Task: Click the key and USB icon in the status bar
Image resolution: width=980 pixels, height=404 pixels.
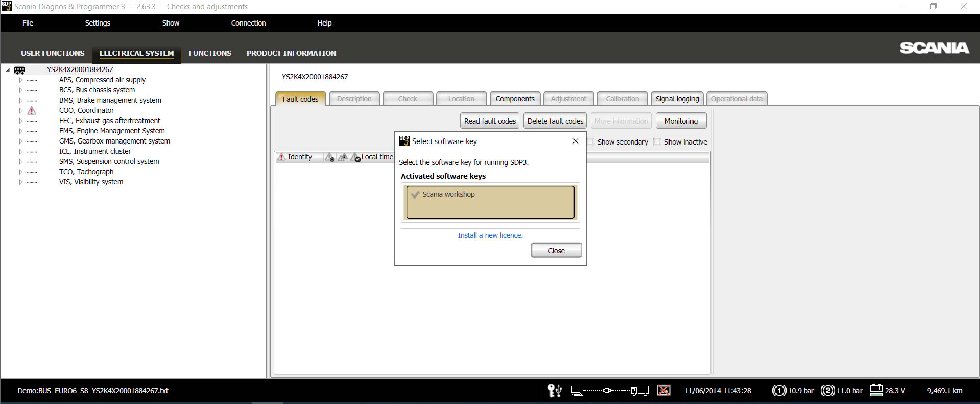Action: 555,391
